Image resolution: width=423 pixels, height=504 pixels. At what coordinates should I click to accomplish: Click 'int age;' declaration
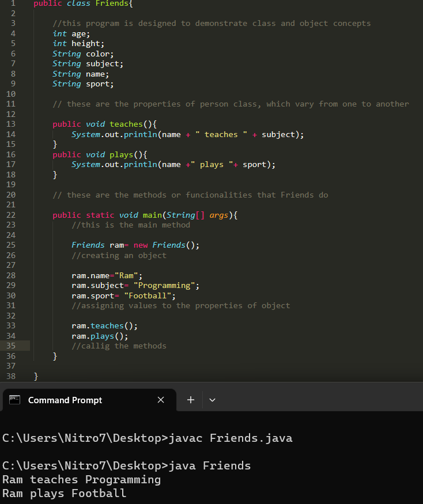(x=71, y=34)
